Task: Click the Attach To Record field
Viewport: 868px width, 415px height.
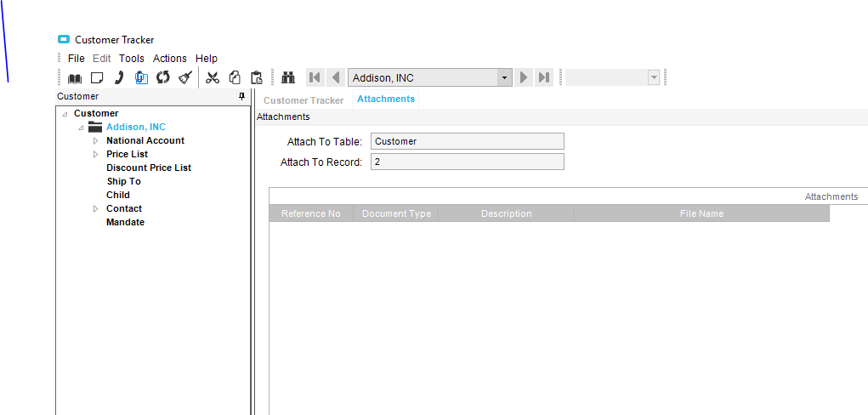Action: click(468, 162)
